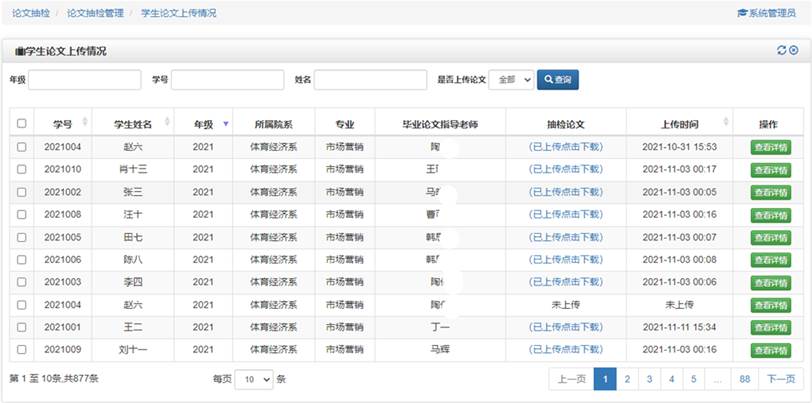Toggle the select-all checkbox in table header
Viewport: 812px width, 403px height.
pos(22,124)
